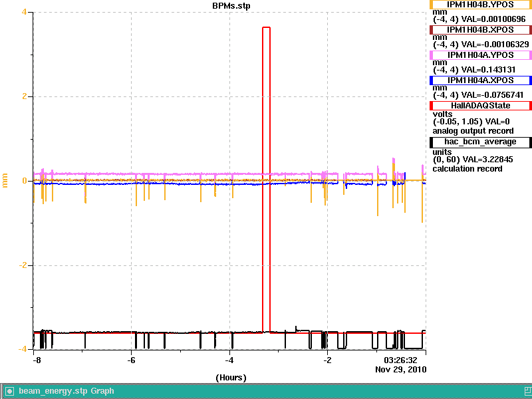This screenshot has width=532, height=399.
Task: Click the VAL=-0.0756741 reading
Action: (x=492, y=95)
